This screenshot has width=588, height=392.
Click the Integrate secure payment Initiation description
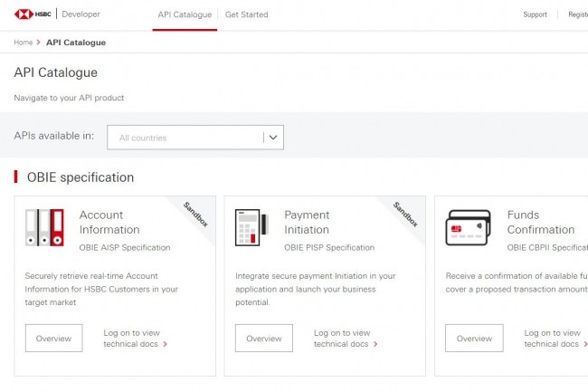[316, 289]
